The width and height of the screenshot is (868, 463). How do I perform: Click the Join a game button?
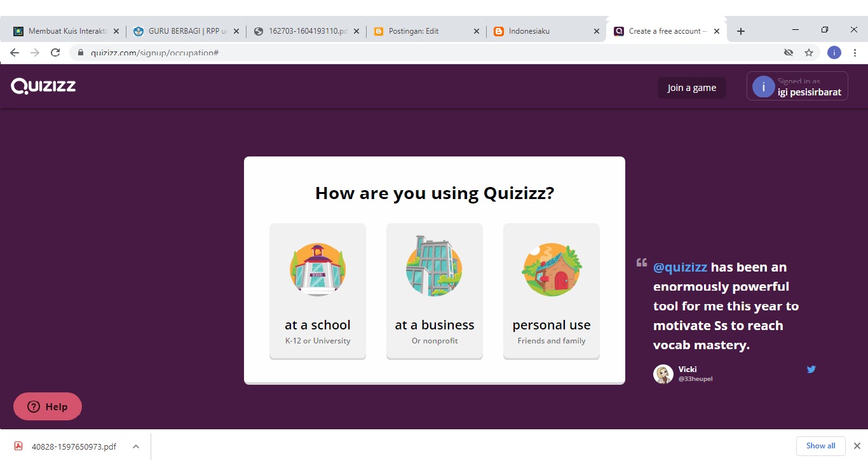pyautogui.click(x=691, y=87)
